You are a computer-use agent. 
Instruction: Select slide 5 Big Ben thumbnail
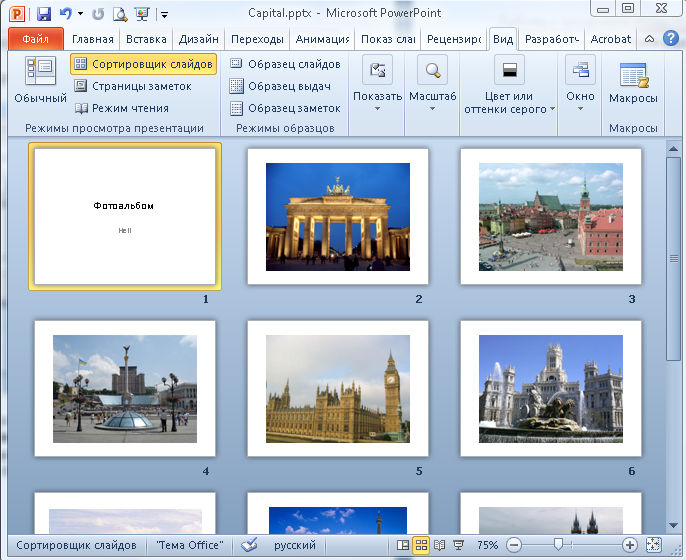pos(338,388)
